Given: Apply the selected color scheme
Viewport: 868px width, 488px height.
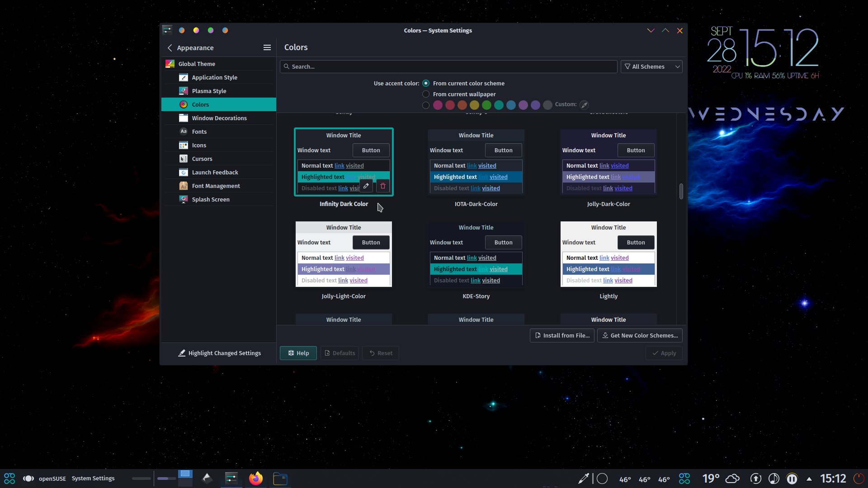Looking at the screenshot, I should [x=664, y=353].
